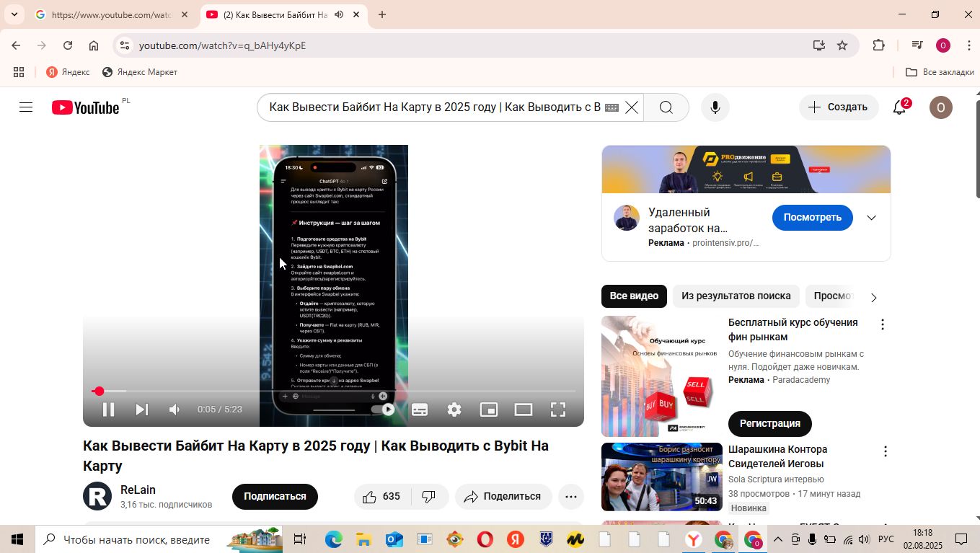Open more actions menu under video
Viewport: 980px width, 553px height.
pos(571,497)
